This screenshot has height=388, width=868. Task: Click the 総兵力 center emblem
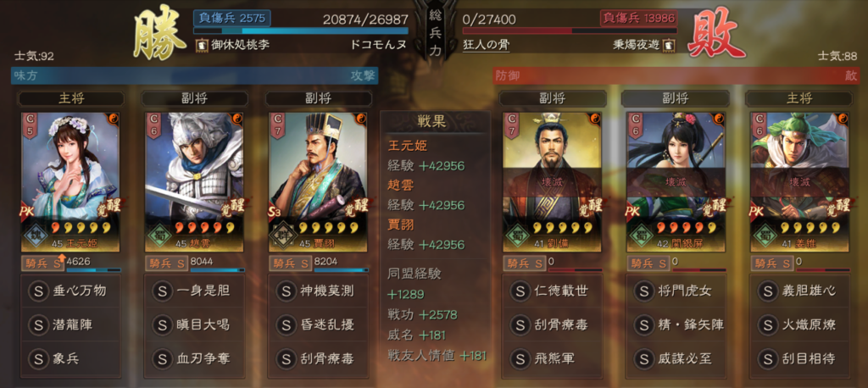click(435, 32)
